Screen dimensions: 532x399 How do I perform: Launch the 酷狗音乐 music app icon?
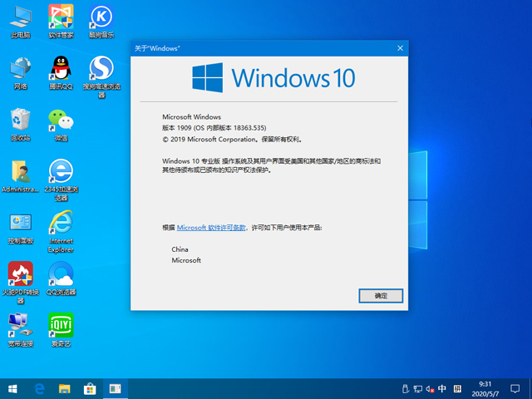(101, 21)
